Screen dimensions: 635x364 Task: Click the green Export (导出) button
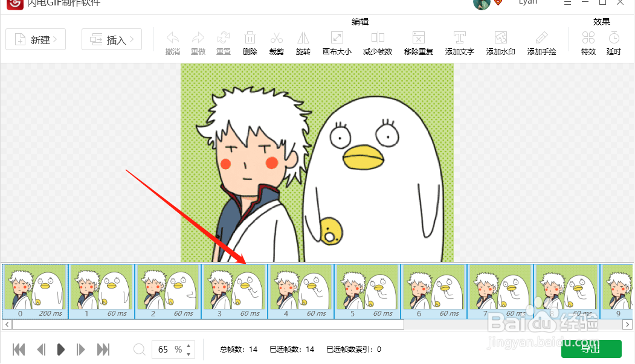click(591, 349)
